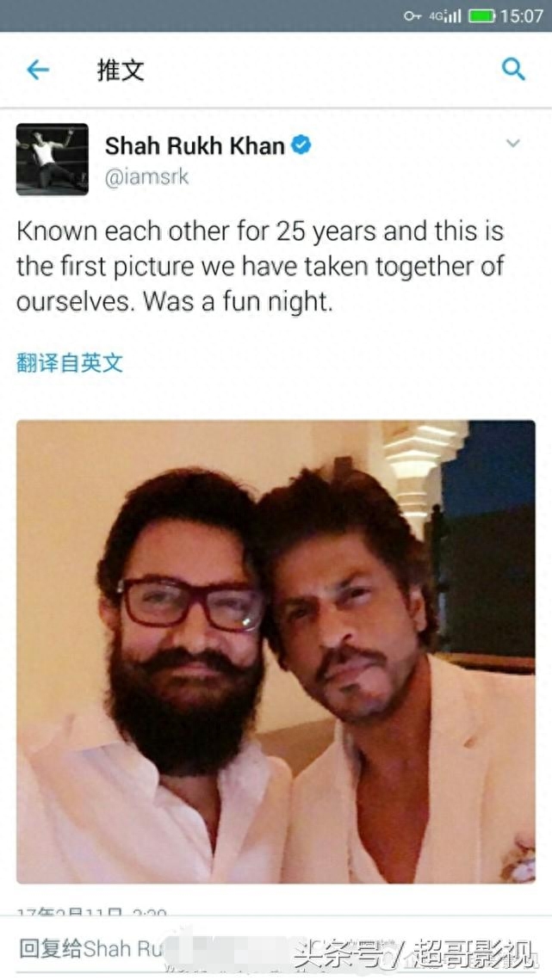Tap the 头条号/超哥影视 watermark text
552x980 pixels.
point(415,953)
